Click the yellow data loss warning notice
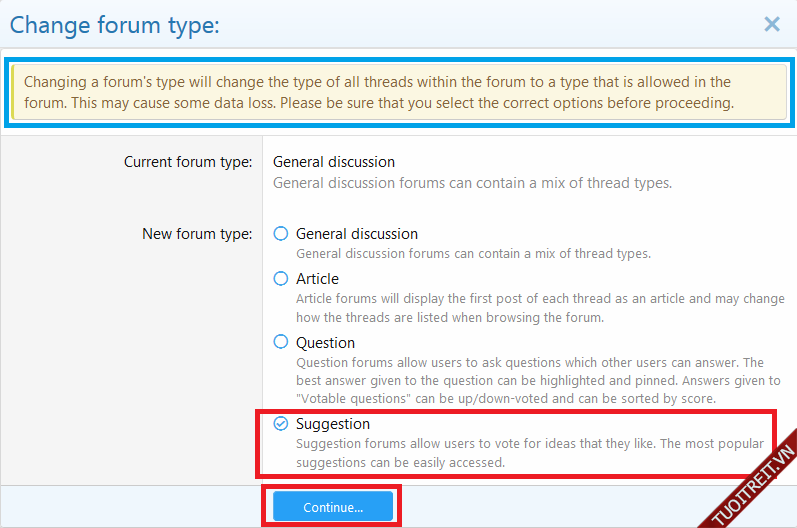Viewport: 797px width, 528px height. pyautogui.click(x=398, y=92)
